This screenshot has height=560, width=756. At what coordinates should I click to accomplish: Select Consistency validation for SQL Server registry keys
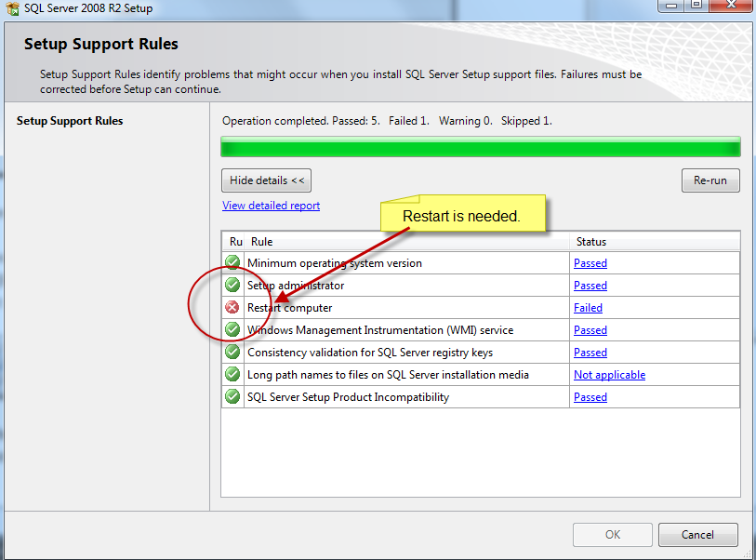370,353
